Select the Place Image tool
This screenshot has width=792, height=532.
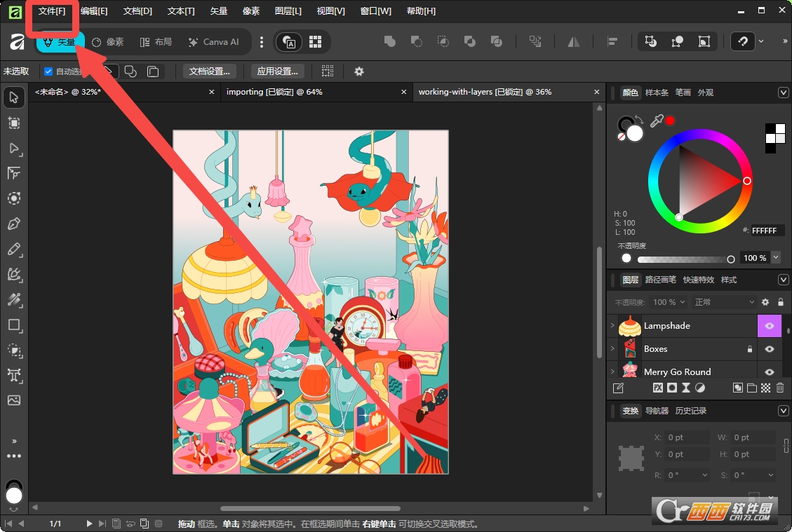14,400
